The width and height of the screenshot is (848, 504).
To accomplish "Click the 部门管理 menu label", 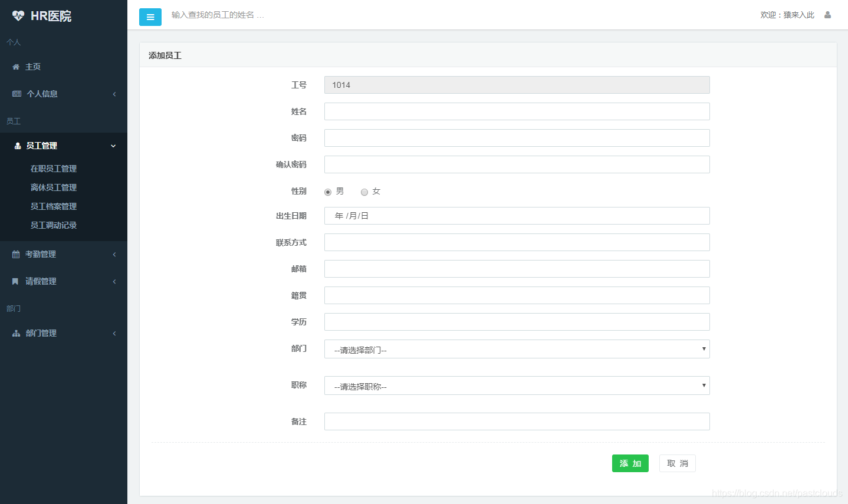I will pyautogui.click(x=41, y=333).
